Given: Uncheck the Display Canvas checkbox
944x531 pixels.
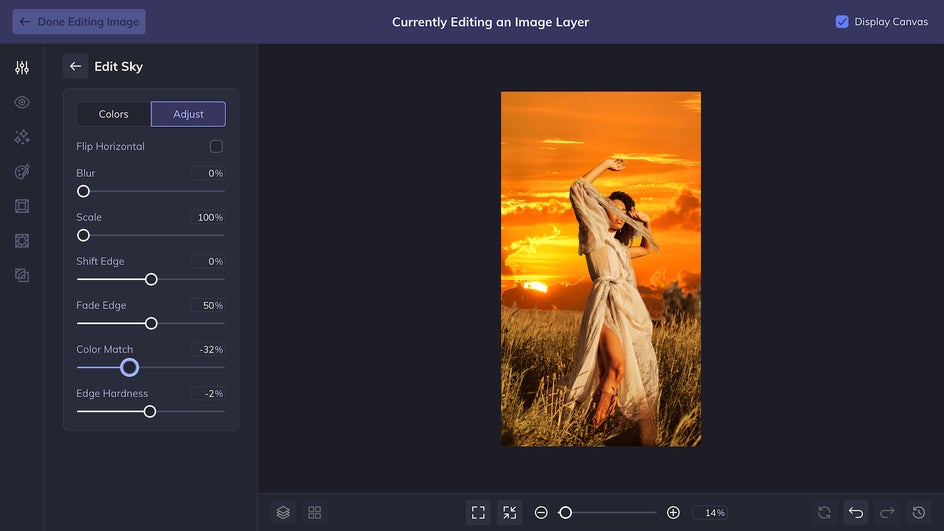Looking at the screenshot, I should (842, 22).
